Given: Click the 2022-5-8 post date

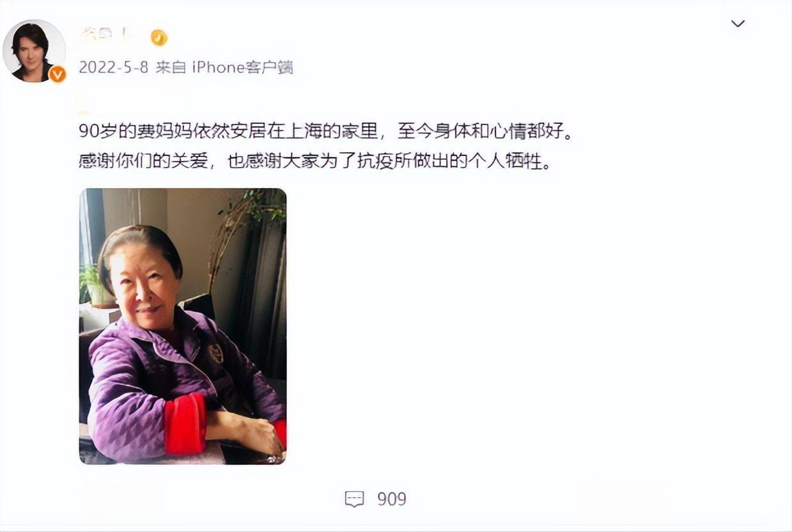Looking at the screenshot, I should tap(114, 67).
